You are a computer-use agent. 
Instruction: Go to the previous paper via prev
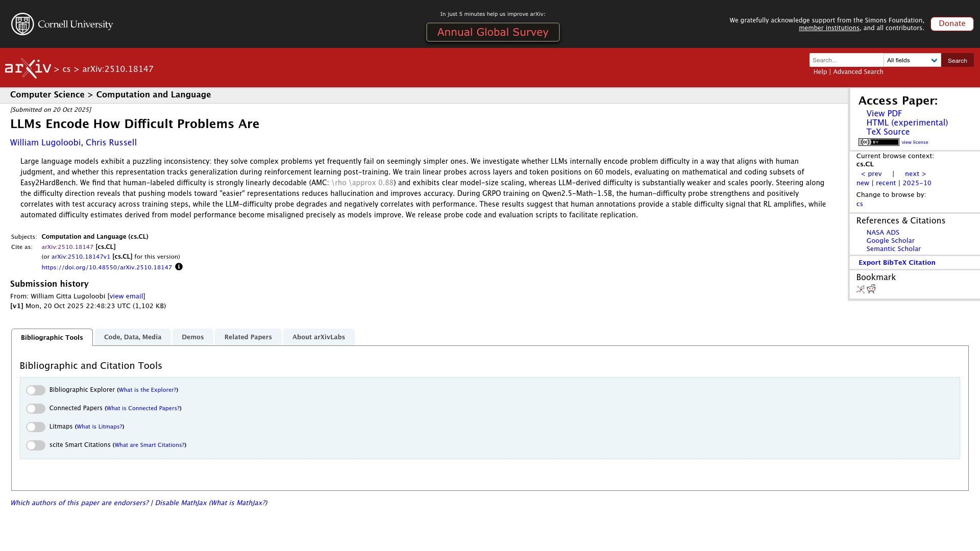point(871,174)
